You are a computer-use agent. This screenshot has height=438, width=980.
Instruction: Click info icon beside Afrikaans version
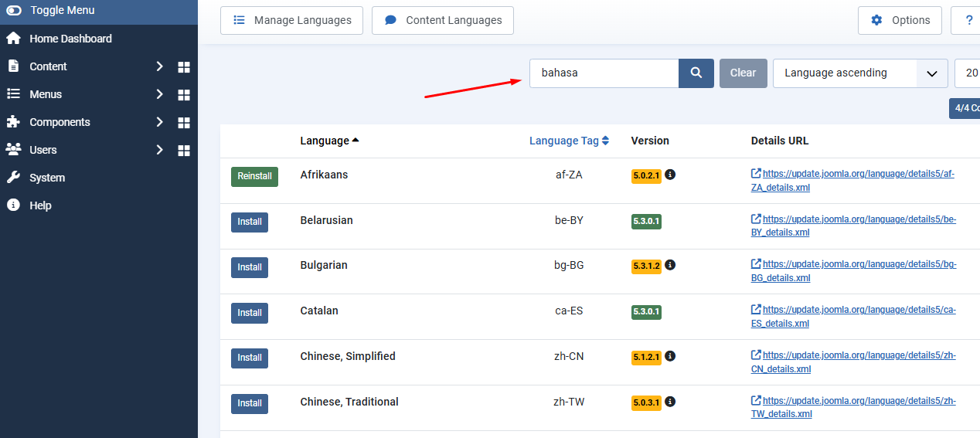pyautogui.click(x=670, y=175)
